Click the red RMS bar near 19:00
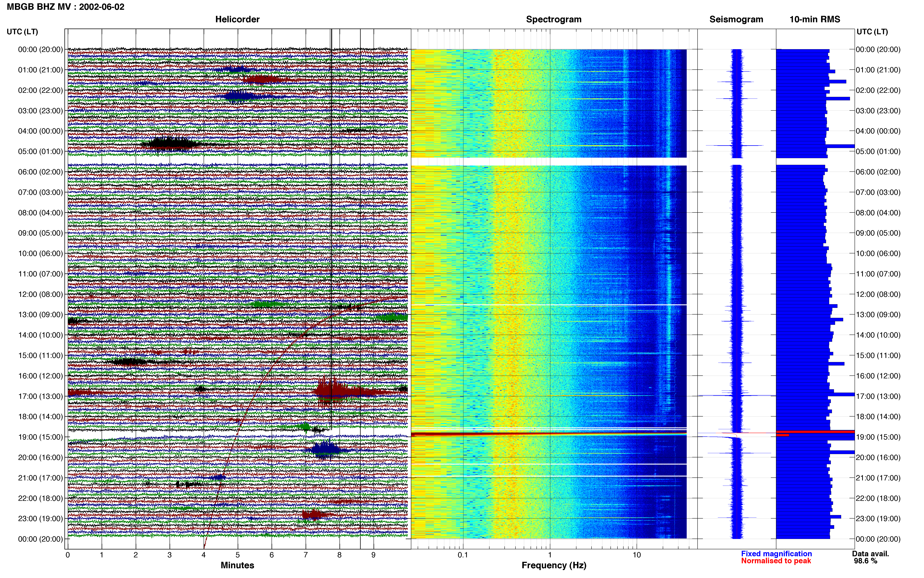This screenshot has width=924, height=578. (816, 432)
